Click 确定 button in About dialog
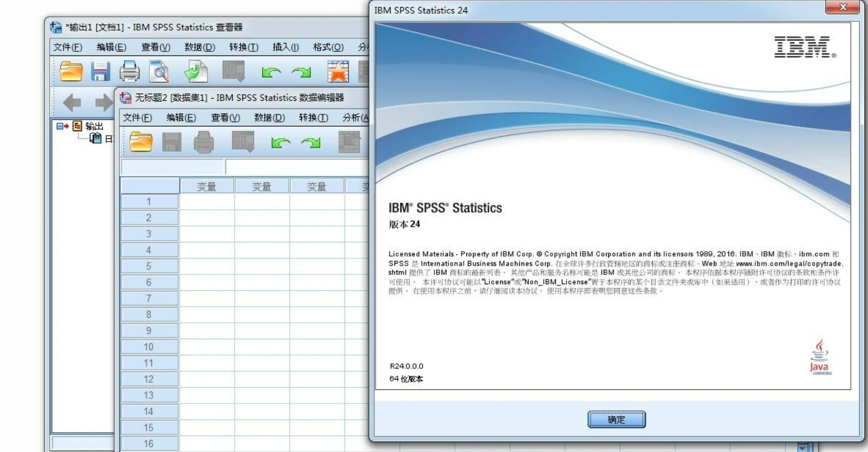 616,419
